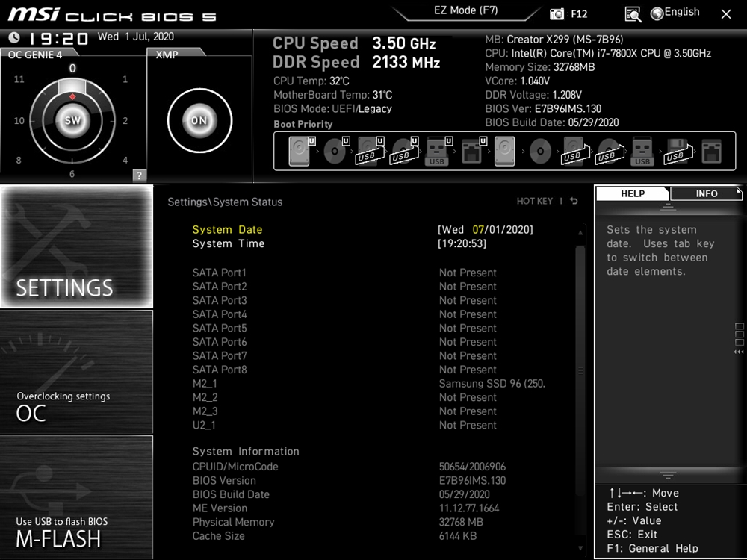Viewport: 747px width, 560px height.
Task: Open the HELP tab
Action: click(x=633, y=193)
